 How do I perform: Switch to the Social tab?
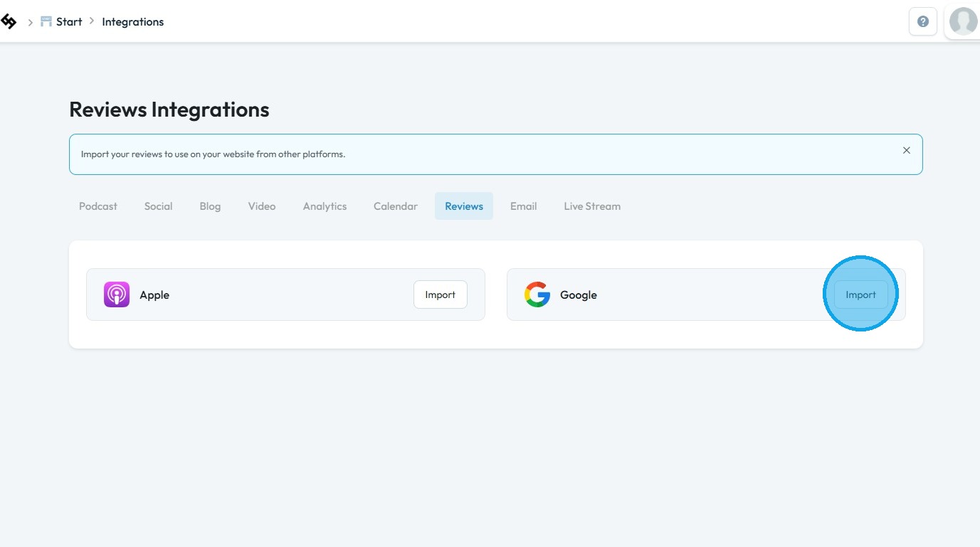(158, 206)
